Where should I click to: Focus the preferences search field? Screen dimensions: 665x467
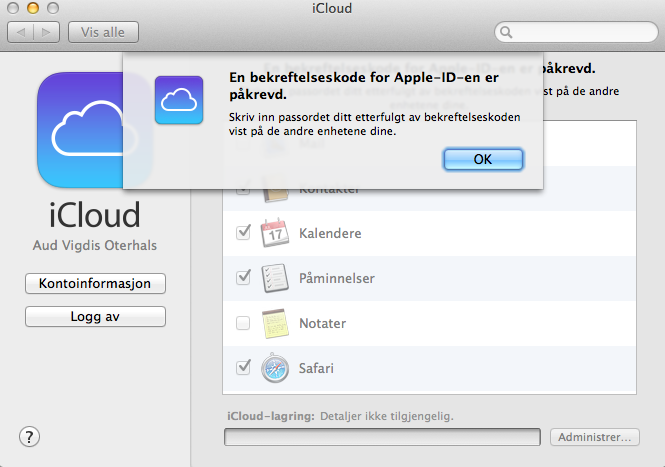[576, 32]
